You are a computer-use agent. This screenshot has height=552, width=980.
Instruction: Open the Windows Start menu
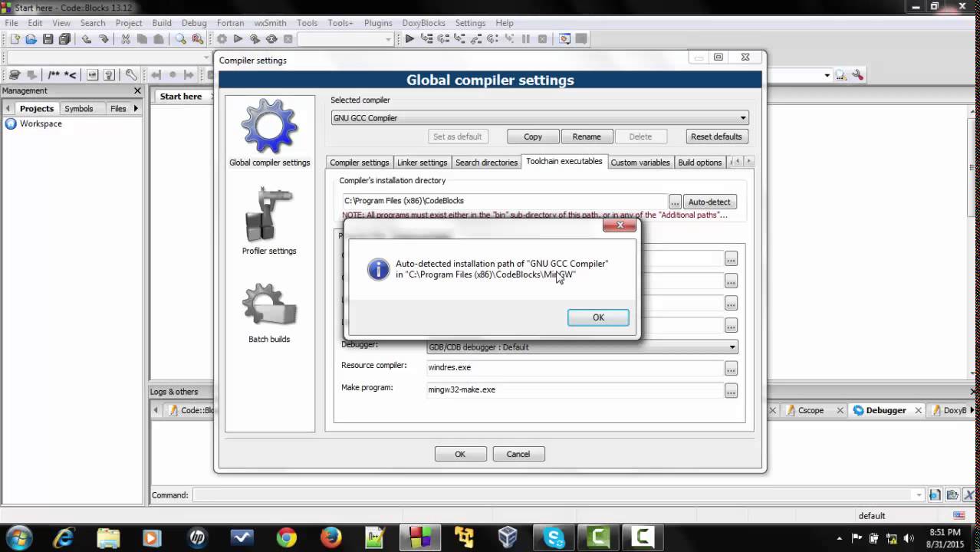tap(19, 538)
